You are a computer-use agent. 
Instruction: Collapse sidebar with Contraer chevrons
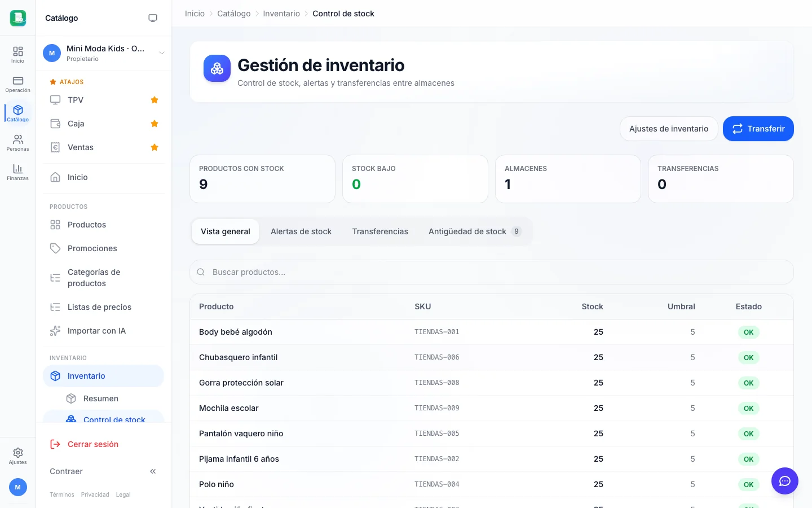click(x=153, y=471)
